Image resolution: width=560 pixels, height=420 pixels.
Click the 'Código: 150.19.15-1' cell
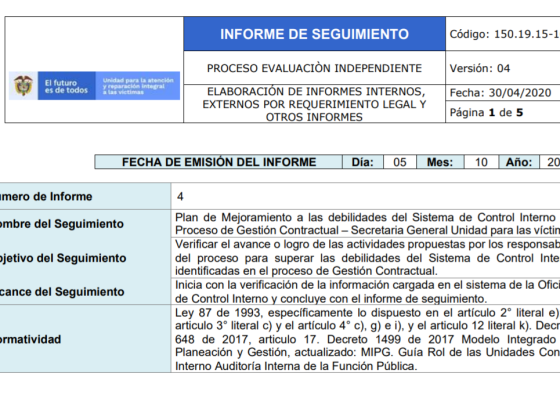tap(503, 34)
